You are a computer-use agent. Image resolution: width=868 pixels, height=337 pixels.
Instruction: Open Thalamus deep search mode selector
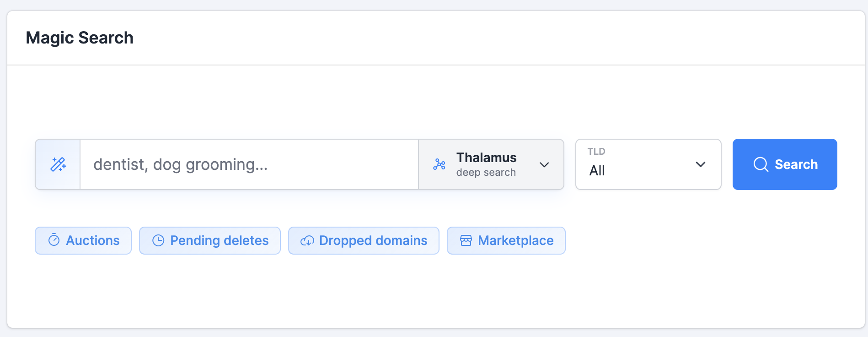click(491, 164)
